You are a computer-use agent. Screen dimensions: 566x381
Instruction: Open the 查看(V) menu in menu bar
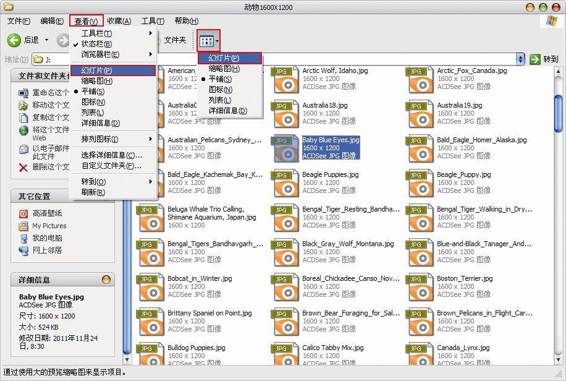(x=86, y=21)
